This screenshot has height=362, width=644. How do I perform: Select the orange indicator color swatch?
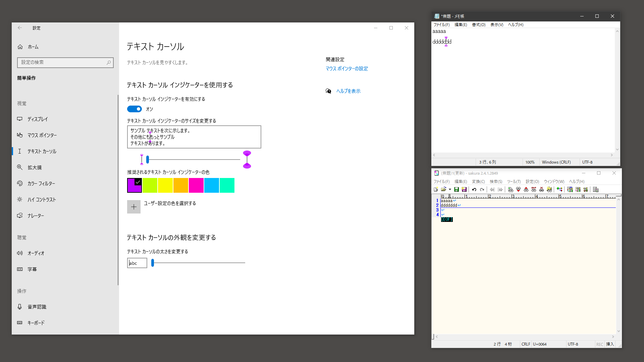tap(181, 185)
